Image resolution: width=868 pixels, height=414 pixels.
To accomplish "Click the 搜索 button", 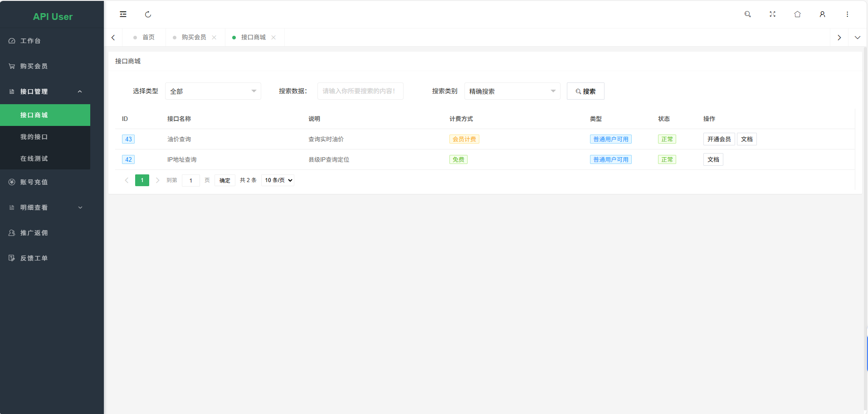I will pyautogui.click(x=585, y=91).
